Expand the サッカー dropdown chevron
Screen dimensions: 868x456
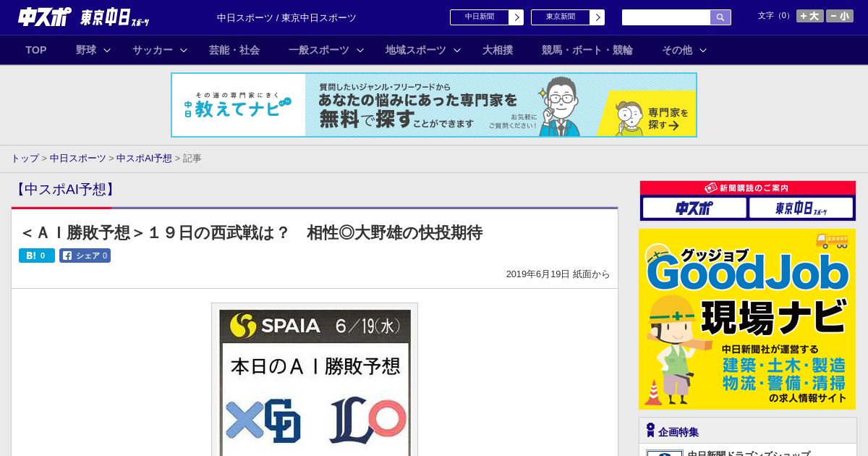184,50
